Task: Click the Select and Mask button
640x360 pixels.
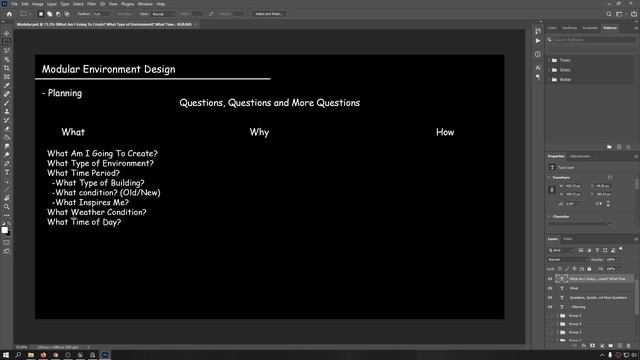Action: pos(269,14)
